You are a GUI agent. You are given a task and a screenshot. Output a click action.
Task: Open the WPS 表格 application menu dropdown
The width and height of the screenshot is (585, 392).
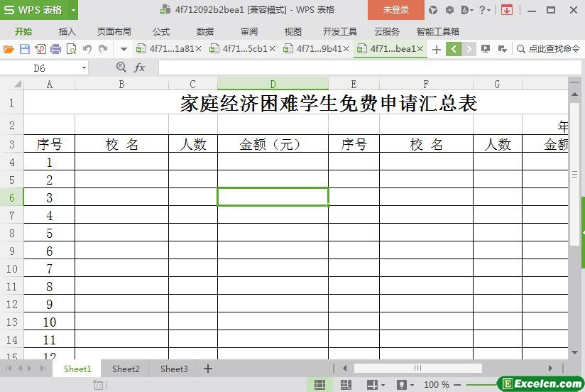(74, 10)
